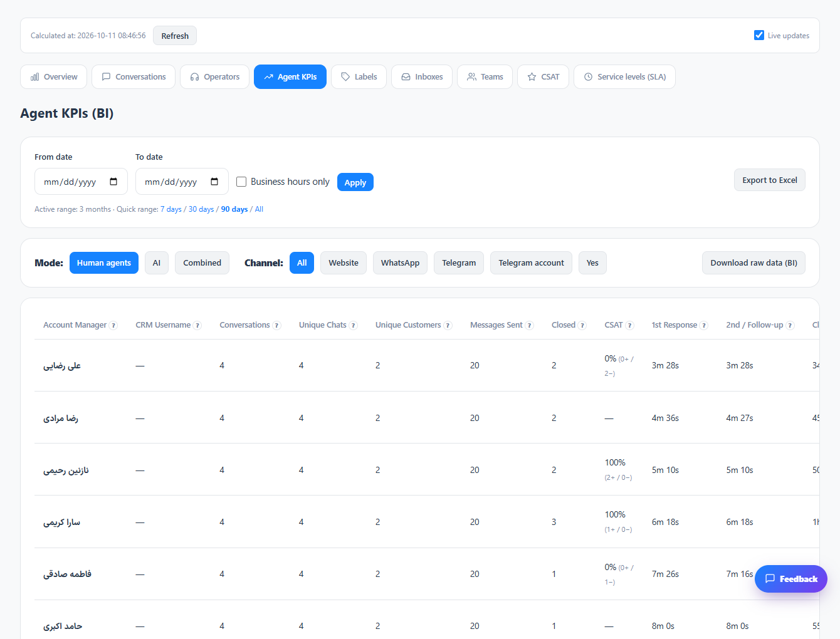Image resolution: width=840 pixels, height=639 pixels.
Task: Open the Overview tab
Action: (x=54, y=77)
